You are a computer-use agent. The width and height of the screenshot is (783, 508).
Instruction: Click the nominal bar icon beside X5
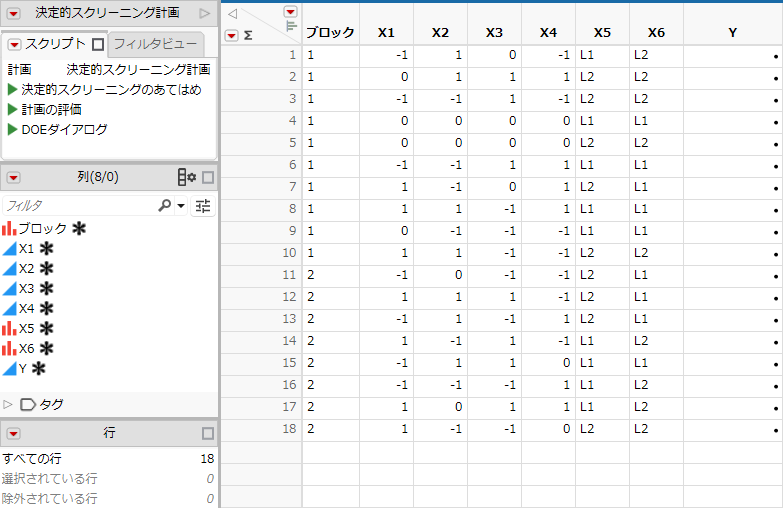click(x=9, y=328)
